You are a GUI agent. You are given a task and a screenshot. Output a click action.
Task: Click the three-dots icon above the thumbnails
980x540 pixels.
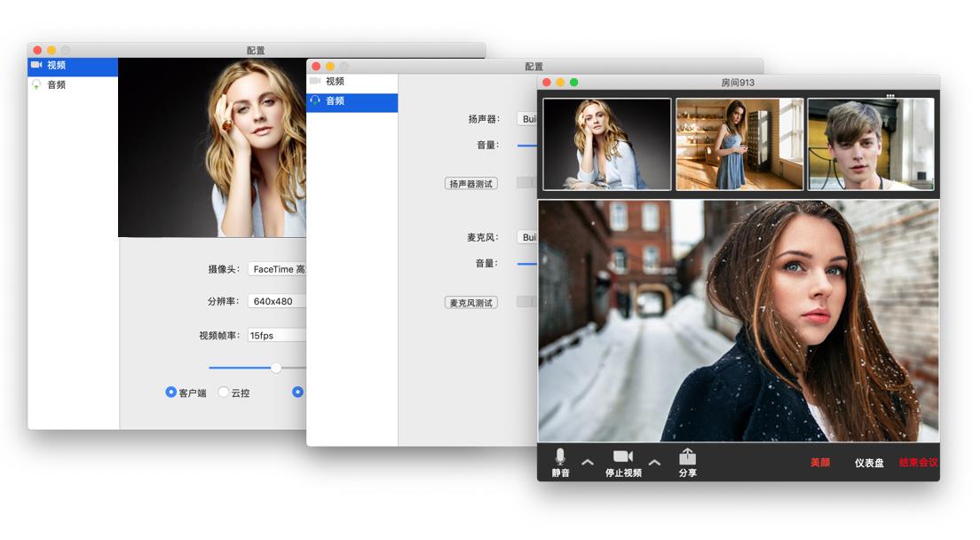click(889, 96)
